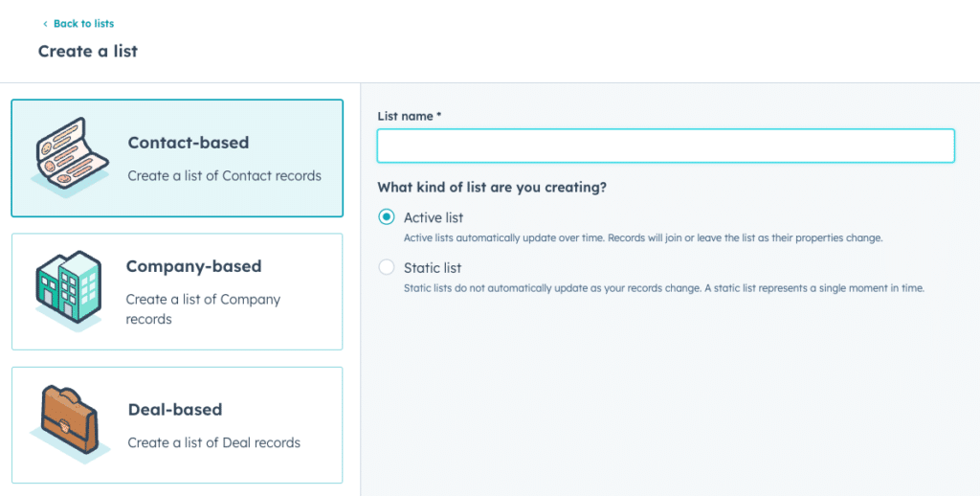Click the 'Active list' label text
The image size is (980, 496).
pyautogui.click(x=434, y=217)
